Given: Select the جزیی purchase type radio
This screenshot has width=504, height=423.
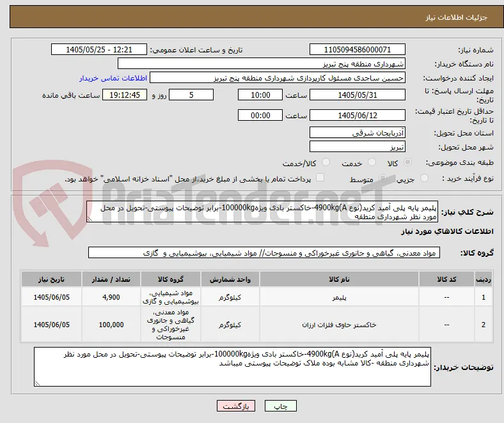Looking at the screenshot, I should click(424, 178).
